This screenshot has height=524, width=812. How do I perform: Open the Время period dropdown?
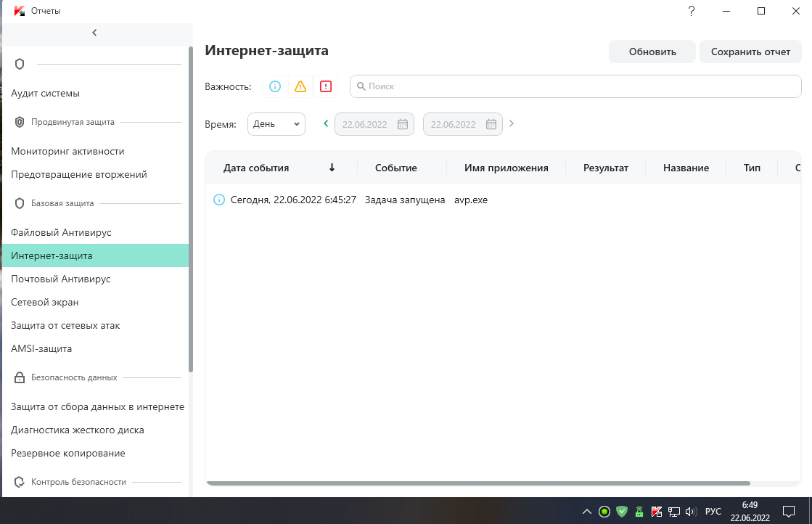click(276, 124)
